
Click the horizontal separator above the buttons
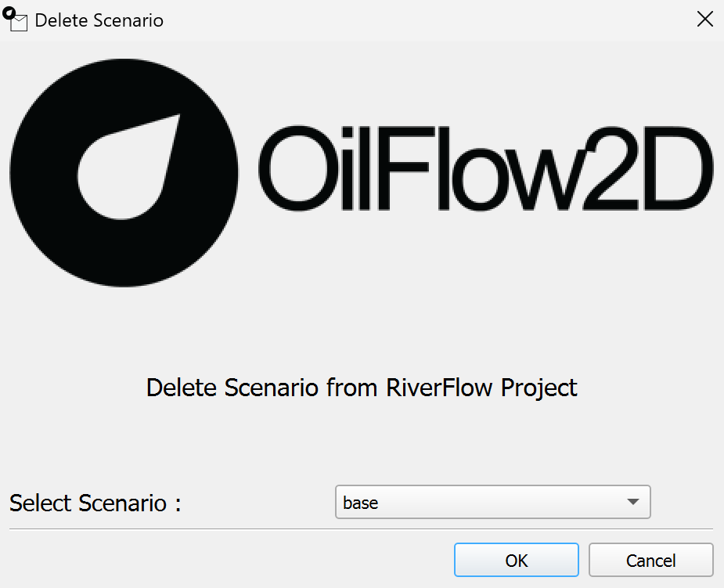click(362, 529)
